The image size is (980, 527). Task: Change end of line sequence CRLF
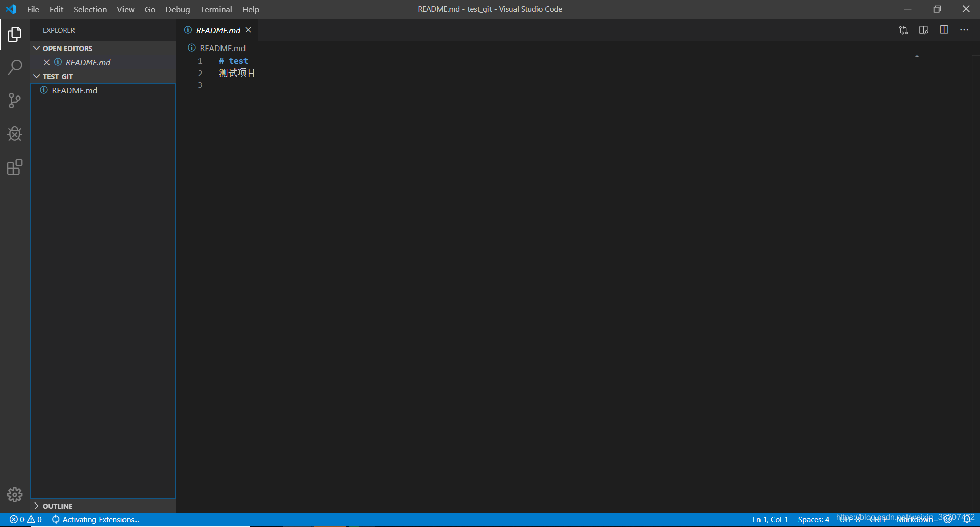[x=878, y=519]
